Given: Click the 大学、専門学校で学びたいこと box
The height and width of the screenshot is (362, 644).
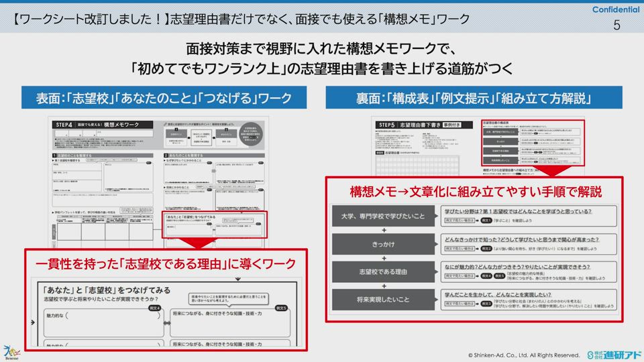Looking at the screenshot, I should click(x=383, y=215).
